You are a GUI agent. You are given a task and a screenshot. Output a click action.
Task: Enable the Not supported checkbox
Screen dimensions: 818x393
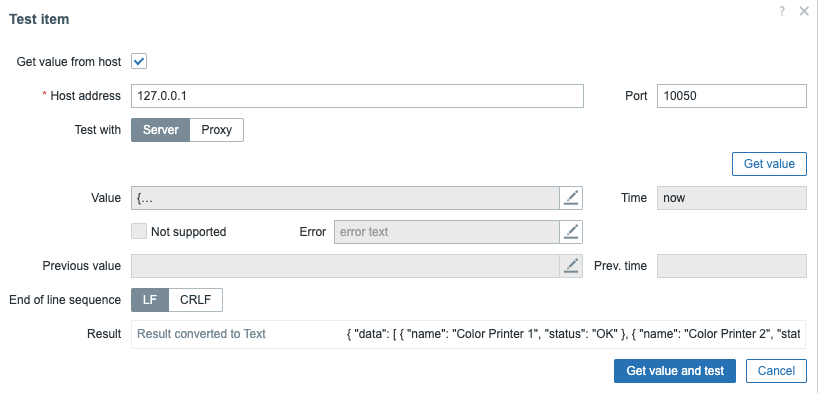(139, 231)
